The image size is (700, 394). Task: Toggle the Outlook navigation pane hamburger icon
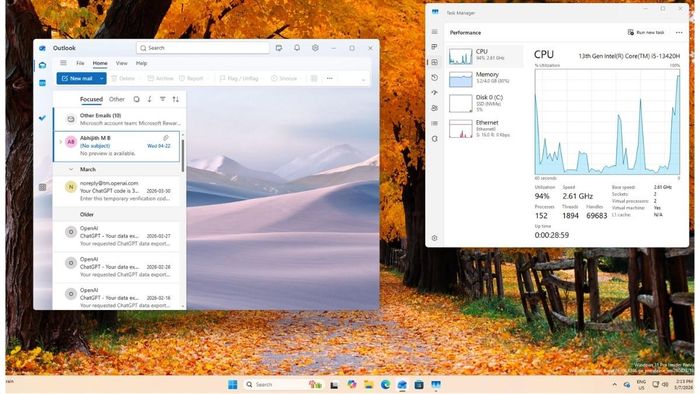click(x=63, y=63)
